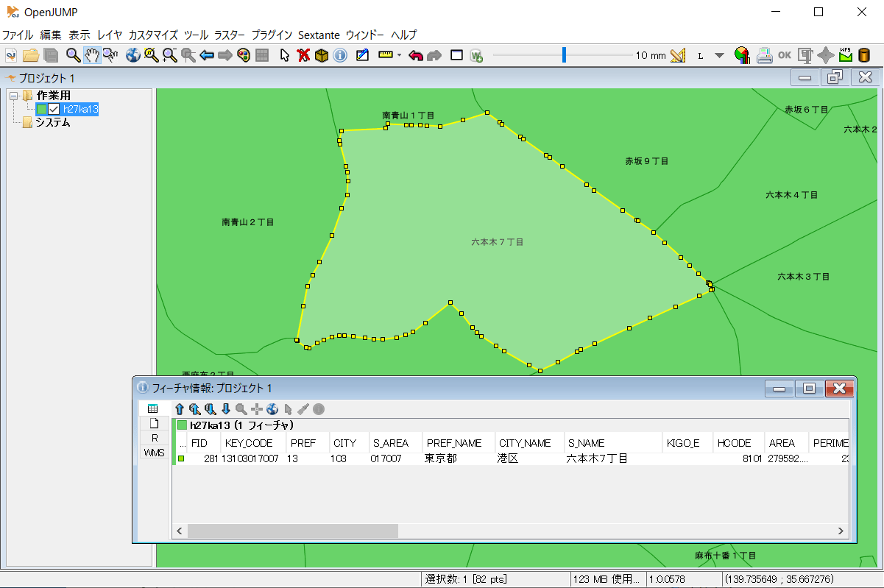Undo last action with red arrow
Viewport: 884px width, 588px height.
[x=416, y=55]
